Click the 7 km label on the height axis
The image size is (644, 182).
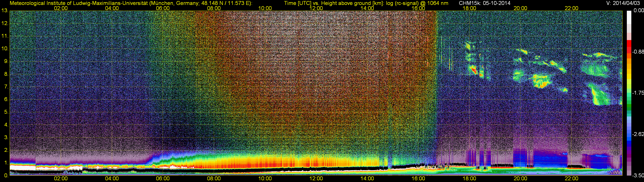(x=6, y=87)
